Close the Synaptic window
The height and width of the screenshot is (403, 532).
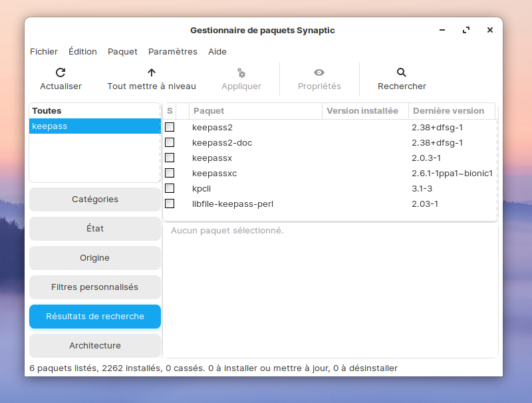(490, 30)
